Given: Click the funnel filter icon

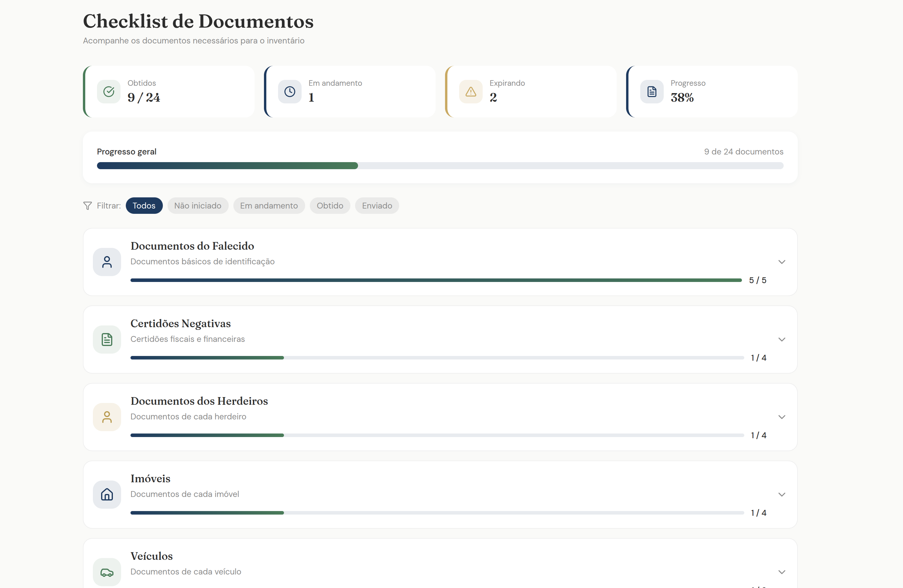Looking at the screenshot, I should [87, 206].
